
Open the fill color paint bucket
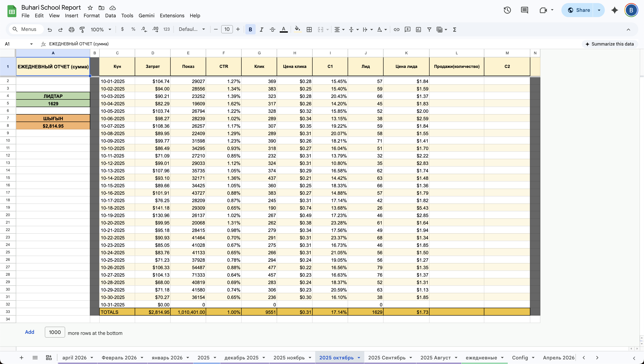tap(297, 30)
